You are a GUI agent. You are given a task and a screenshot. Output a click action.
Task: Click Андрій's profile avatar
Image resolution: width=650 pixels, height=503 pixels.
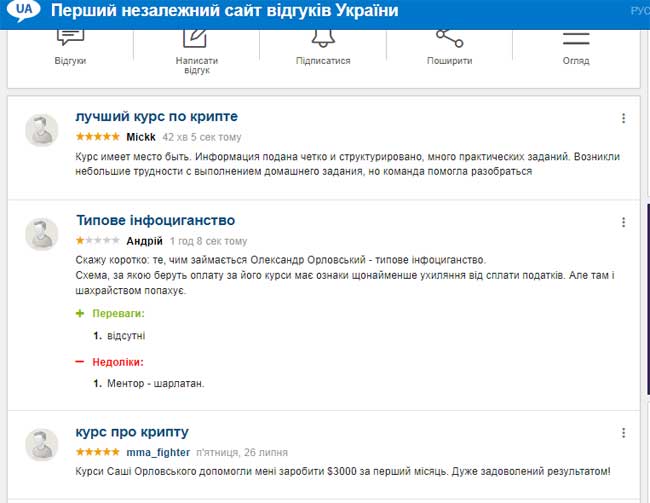[42, 234]
